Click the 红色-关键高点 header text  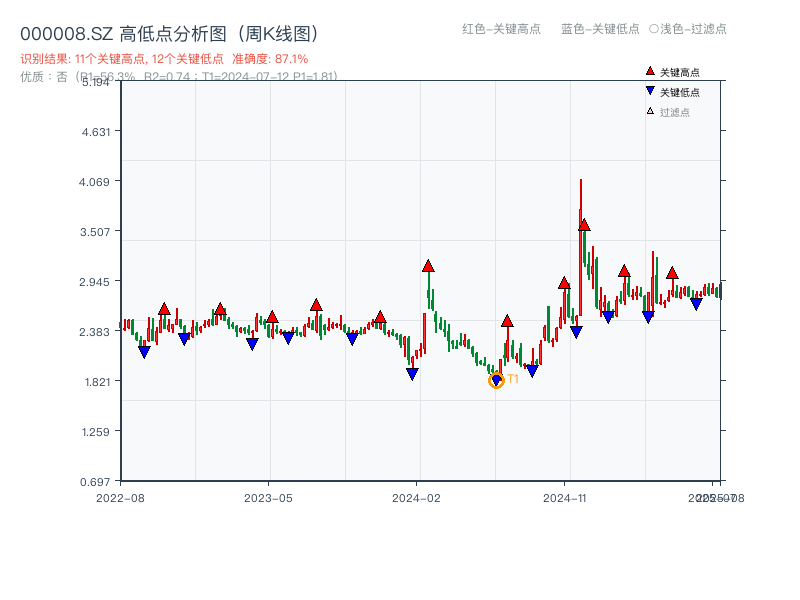point(500,29)
